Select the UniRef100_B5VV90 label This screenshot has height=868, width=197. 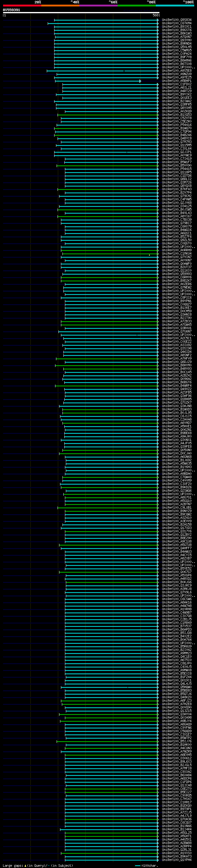[x=176, y=165]
